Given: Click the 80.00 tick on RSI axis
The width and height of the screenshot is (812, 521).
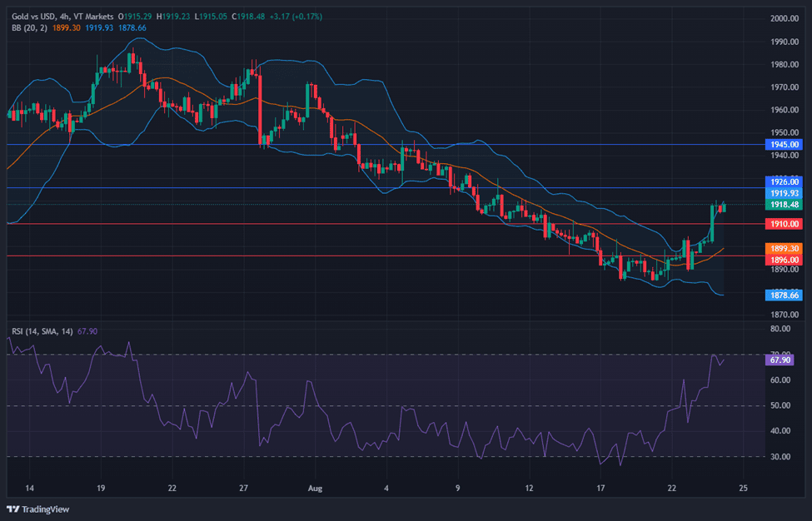Looking at the screenshot, I should tap(780, 330).
